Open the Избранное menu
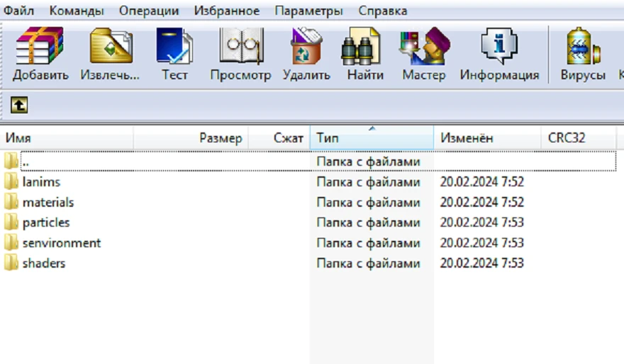The width and height of the screenshot is (624, 364). (227, 11)
